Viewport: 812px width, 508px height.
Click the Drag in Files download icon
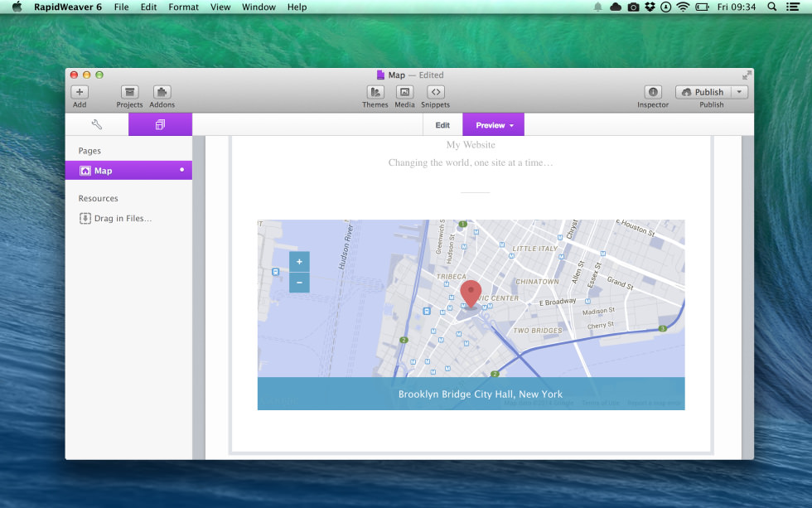(x=85, y=218)
